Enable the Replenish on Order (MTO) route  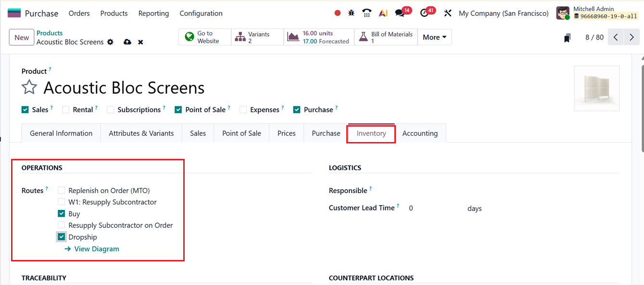[x=62, y=191]
